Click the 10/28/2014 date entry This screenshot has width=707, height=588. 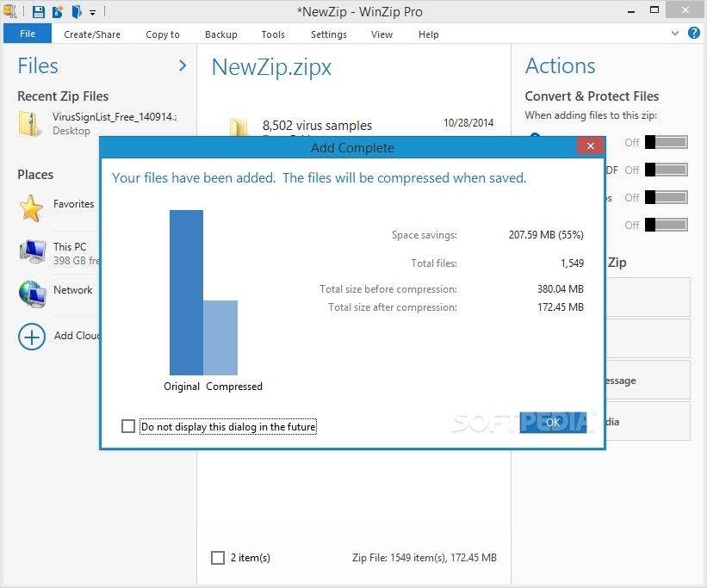click(x=468, y=122)
